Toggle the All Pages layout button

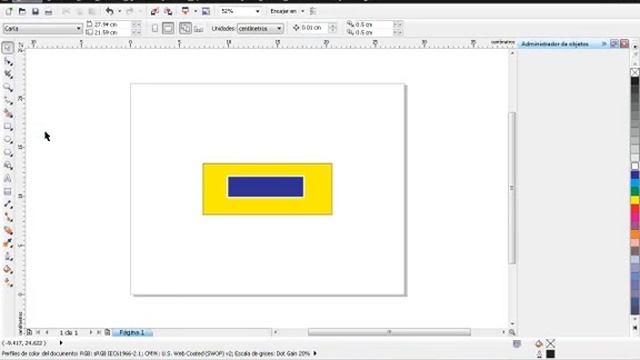coord(185,28)
